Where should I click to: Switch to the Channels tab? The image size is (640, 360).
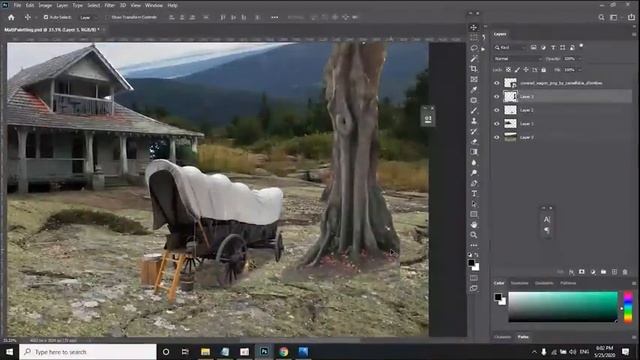[x=502, y=337]
